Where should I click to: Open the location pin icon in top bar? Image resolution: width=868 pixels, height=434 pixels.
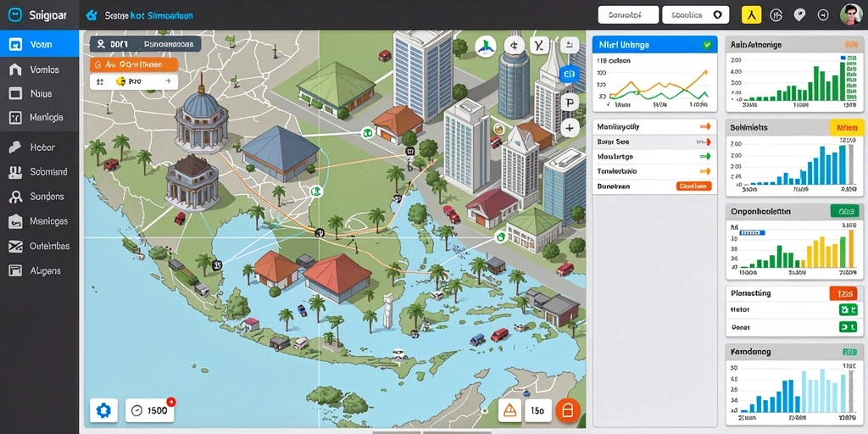pos(798,15)
